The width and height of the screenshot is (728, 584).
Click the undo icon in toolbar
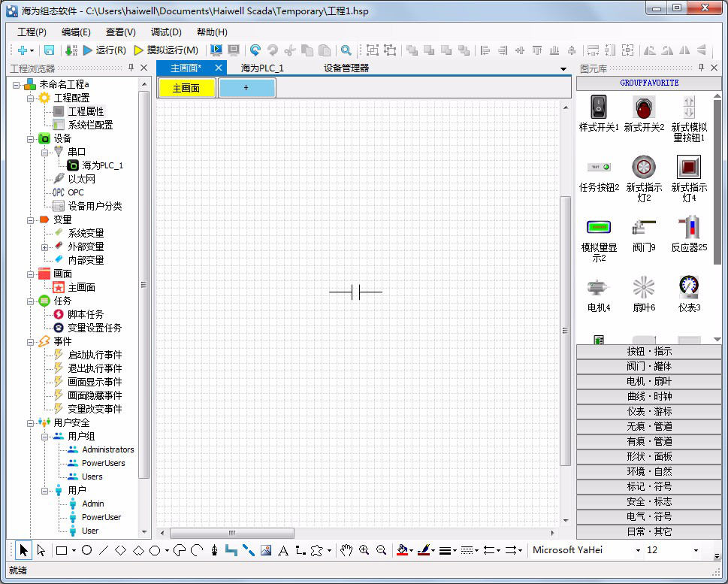pyautogui.click(x=255, y=50)
